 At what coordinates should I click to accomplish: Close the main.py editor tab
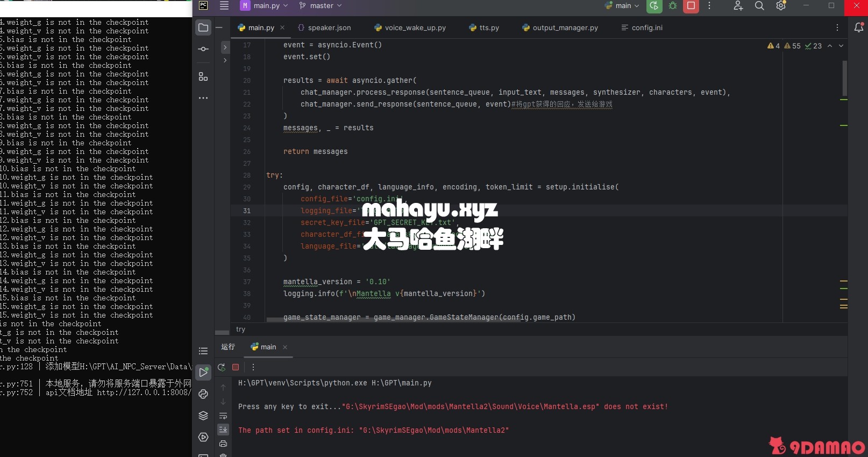282,27
